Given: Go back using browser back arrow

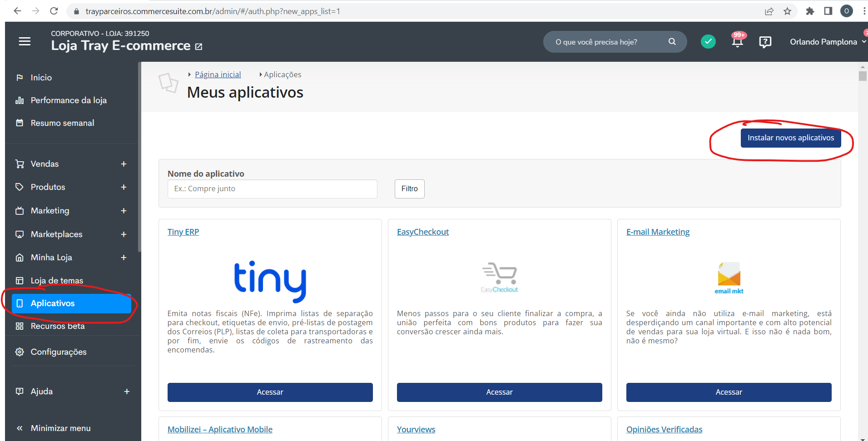Looking at the screenshot, I should 17,11.
